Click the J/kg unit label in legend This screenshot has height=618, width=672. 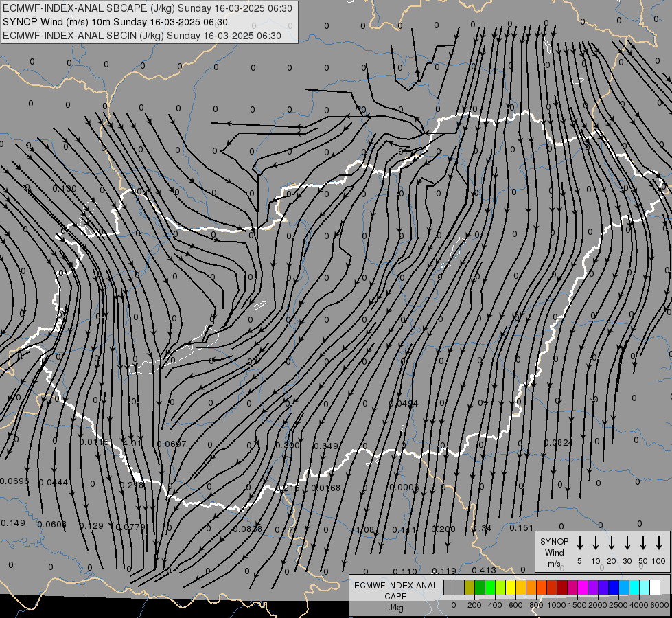[395, 608]
